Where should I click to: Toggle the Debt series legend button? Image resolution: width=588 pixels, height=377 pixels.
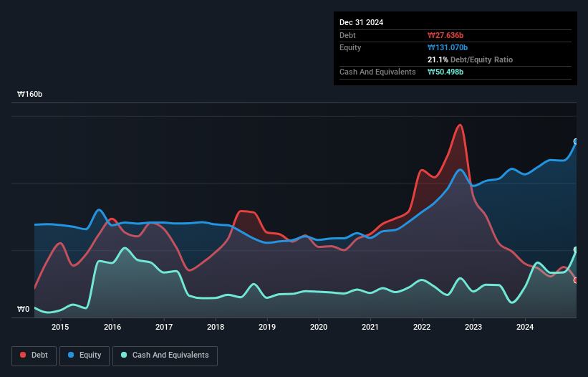[34, 355]
